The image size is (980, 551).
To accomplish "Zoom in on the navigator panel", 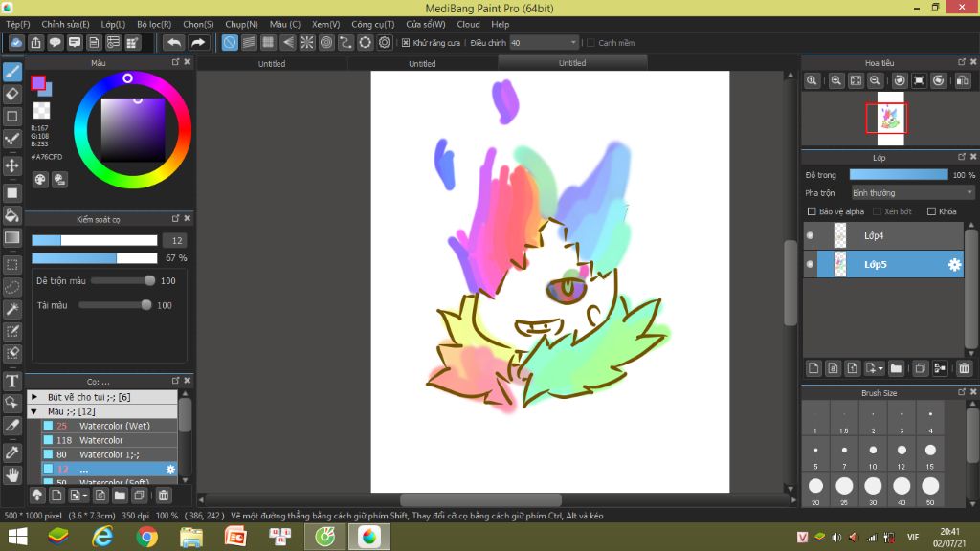I will [835, 80].
